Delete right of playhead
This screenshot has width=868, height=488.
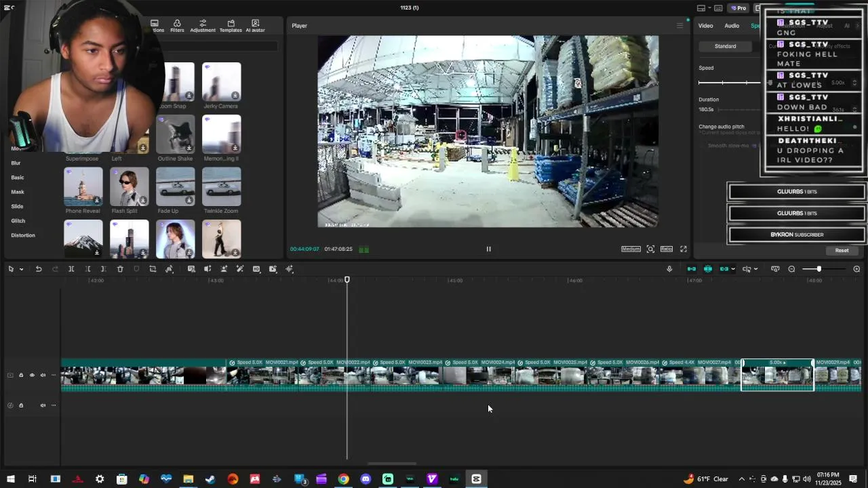click(104, 269)
